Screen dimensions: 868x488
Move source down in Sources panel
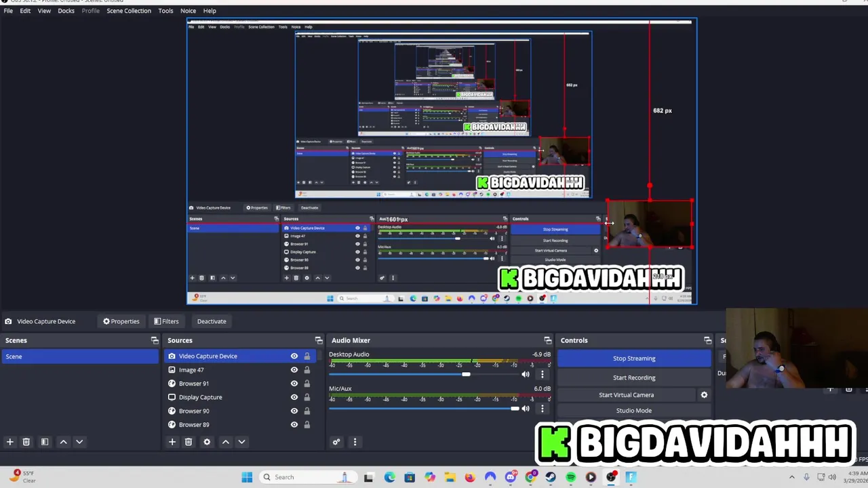coord(241,442)
